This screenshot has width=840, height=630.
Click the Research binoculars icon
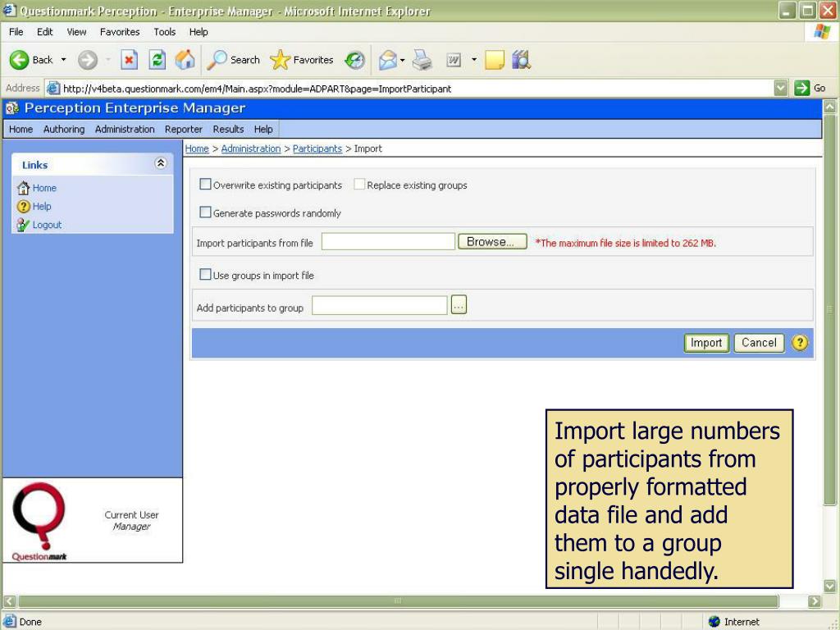pos(521,60)
